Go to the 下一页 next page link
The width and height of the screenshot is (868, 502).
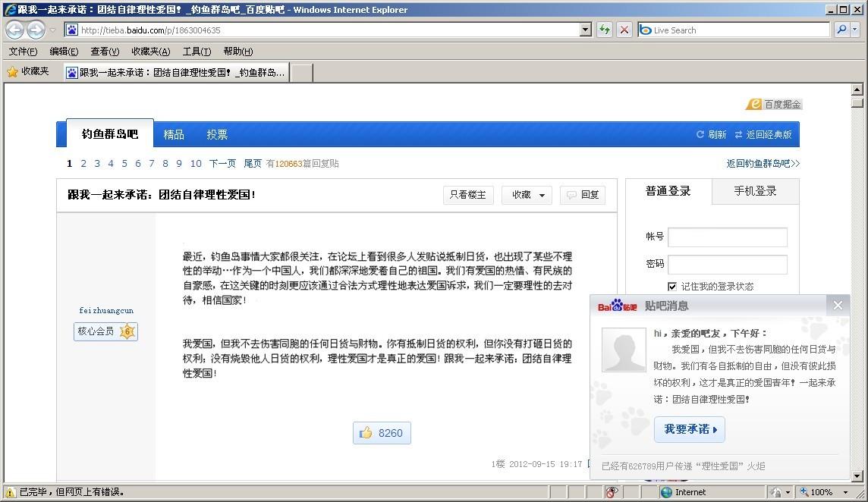pos(222,164)
